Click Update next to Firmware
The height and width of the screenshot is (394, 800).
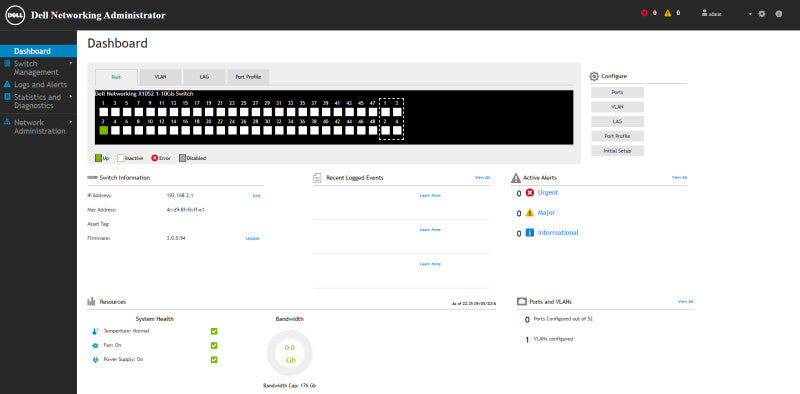point(253,238)
